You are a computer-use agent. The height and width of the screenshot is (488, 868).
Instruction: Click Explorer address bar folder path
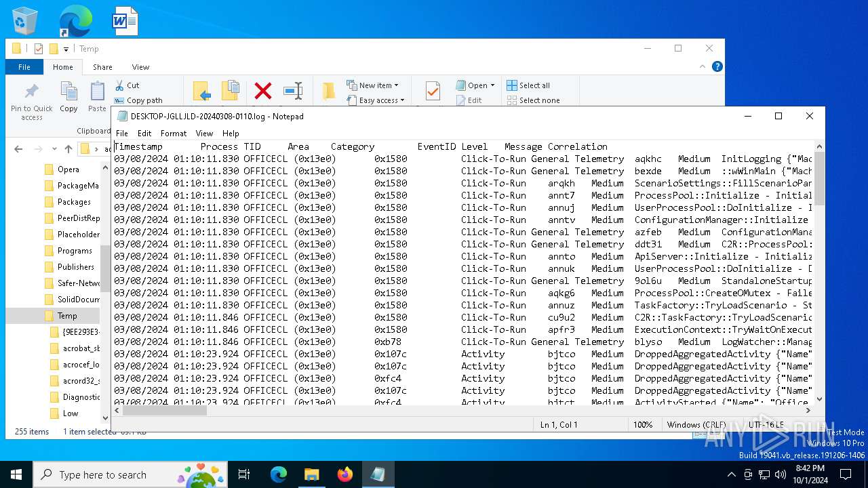tap(95, 149)
